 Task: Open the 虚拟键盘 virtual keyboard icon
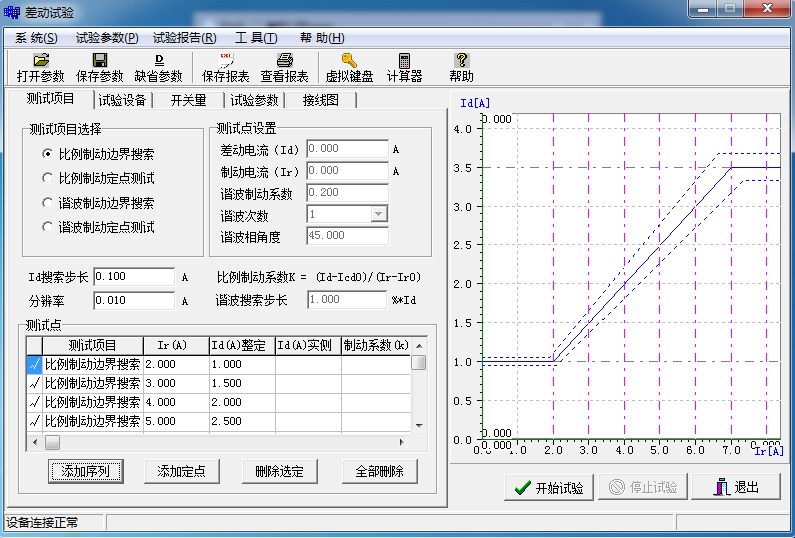pos(349,60)
